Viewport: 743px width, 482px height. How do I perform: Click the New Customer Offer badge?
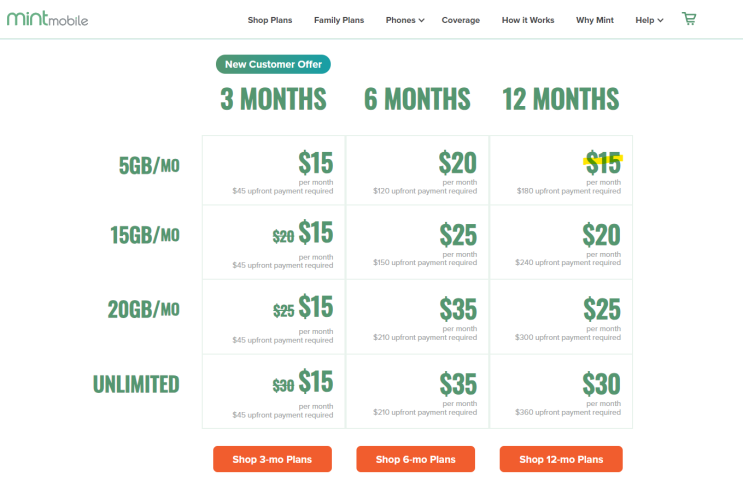(273, 64)
